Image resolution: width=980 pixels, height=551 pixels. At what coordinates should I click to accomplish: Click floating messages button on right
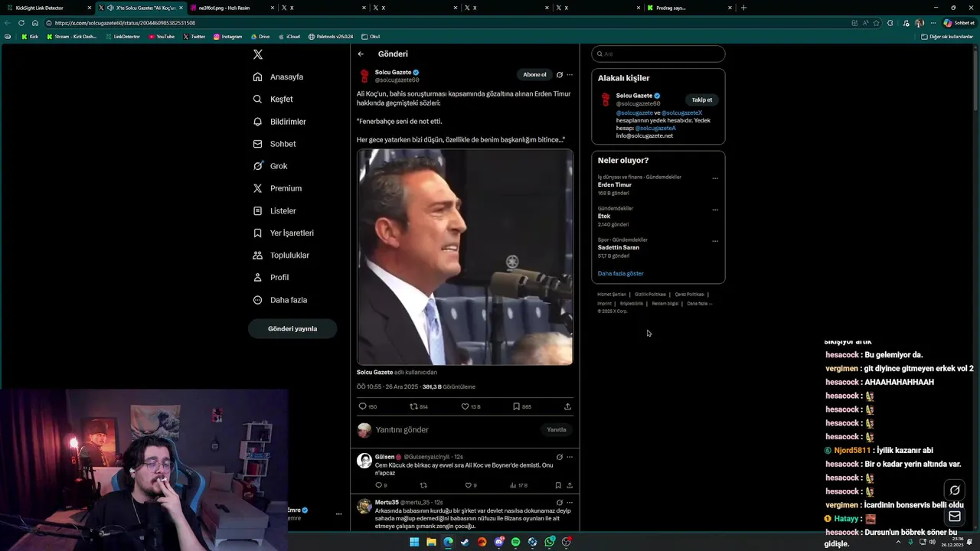(x=955, y=517)
